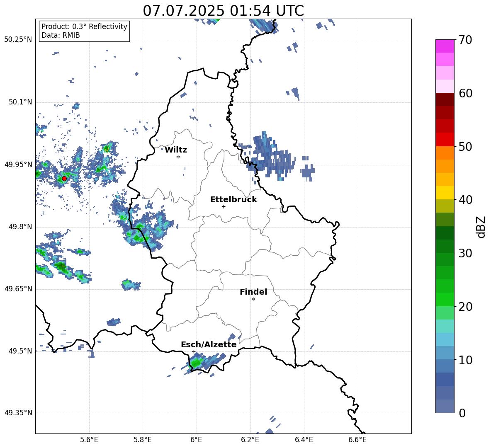Screen dimensions: 491x448
Task: Click the 50 colorbar tick label
Action: click(x=465, y=147)
